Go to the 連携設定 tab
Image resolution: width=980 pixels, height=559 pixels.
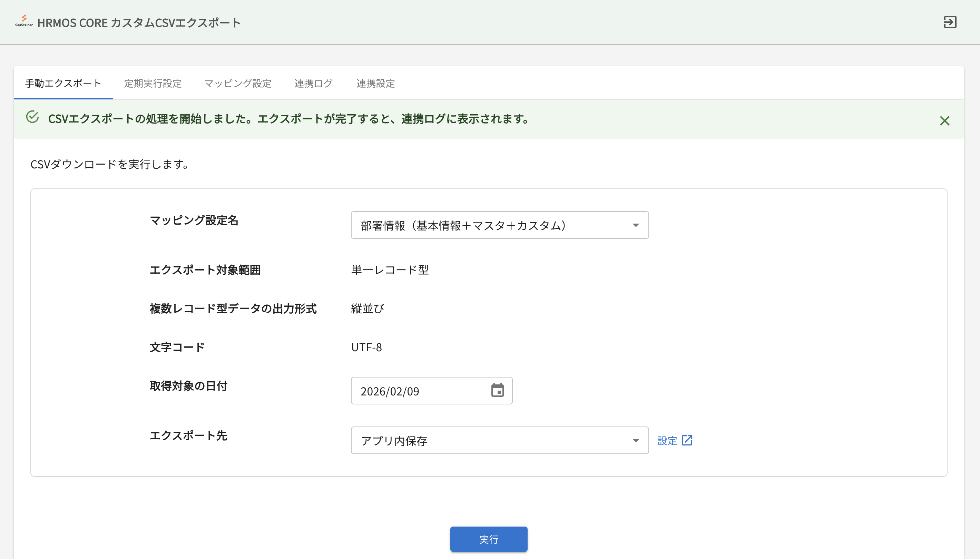375,83
